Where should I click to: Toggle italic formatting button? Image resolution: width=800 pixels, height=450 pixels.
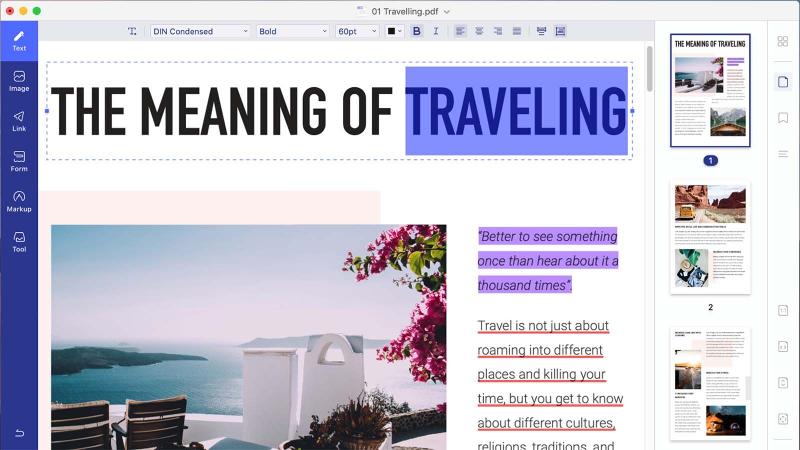click(436, 31)
